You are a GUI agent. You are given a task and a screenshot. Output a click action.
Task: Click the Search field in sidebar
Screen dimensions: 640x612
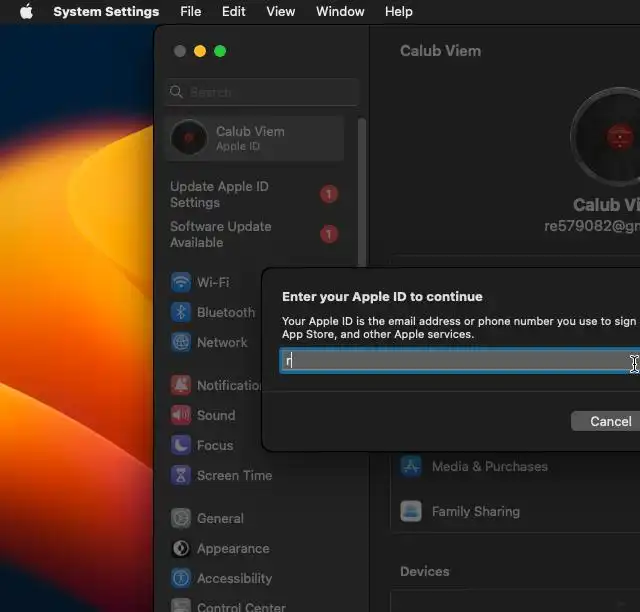[262, 92]
